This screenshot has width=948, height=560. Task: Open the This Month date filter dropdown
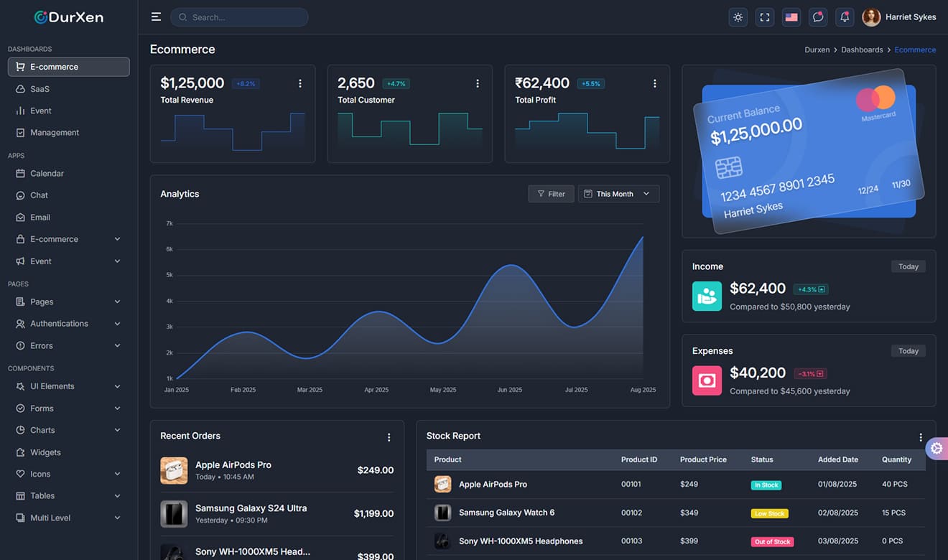point(618,193)
